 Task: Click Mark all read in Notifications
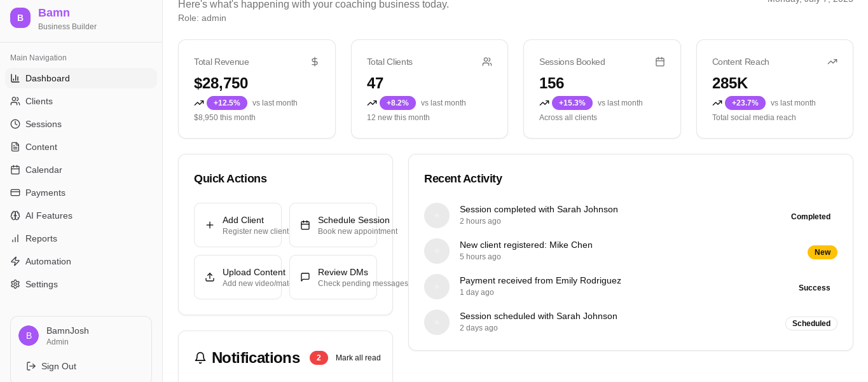coord(358,358)
